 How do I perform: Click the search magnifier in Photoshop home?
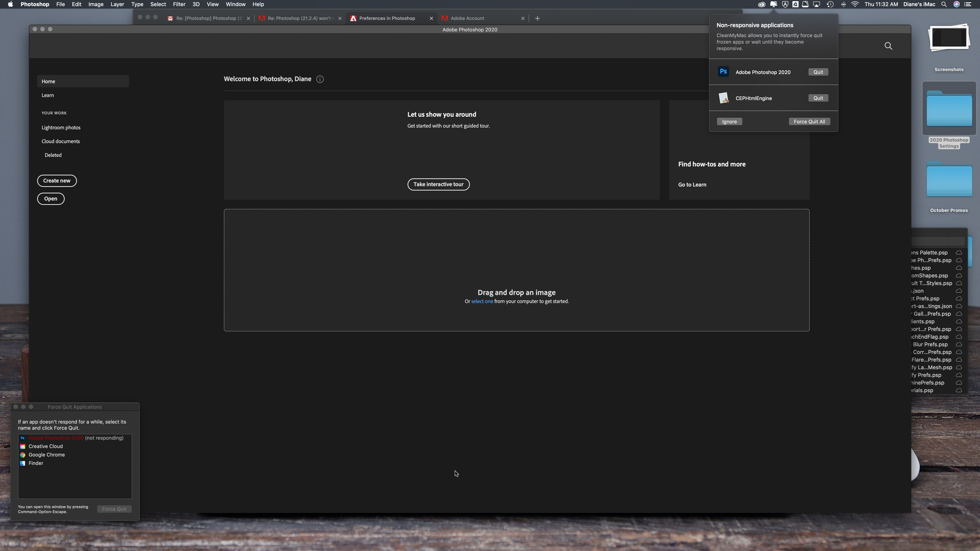click(x=888, y=46)
